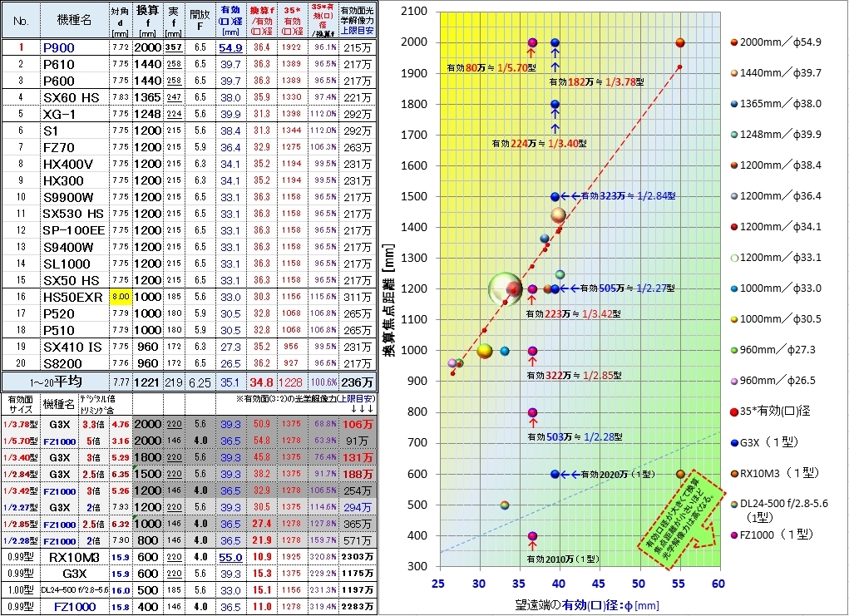Click the DL24-500 f/2.8-5.6 table cell
The height and width of the screenshot is (616, 849).
[x=74, y=590]
